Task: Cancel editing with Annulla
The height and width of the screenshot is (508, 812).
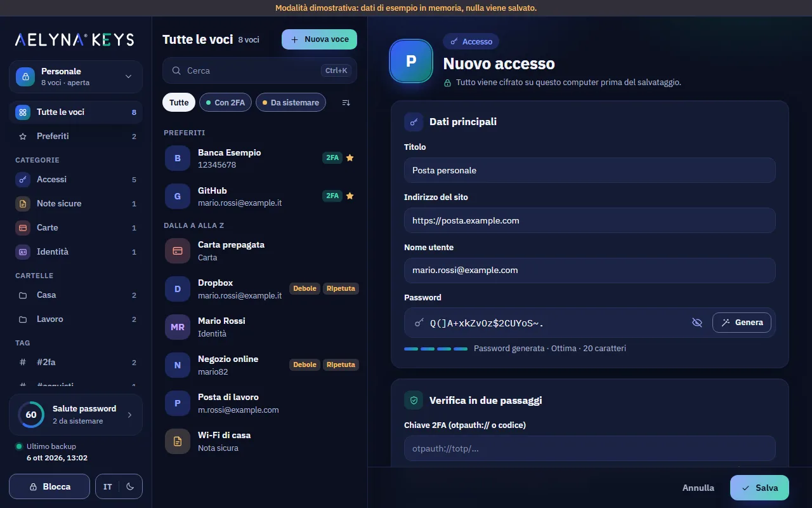Action: [698, 488]
